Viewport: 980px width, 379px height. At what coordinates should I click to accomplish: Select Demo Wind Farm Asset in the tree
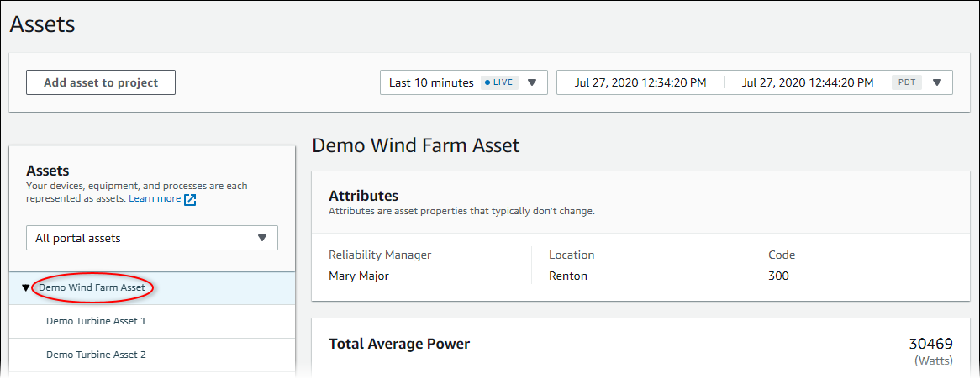pos(92,287)
